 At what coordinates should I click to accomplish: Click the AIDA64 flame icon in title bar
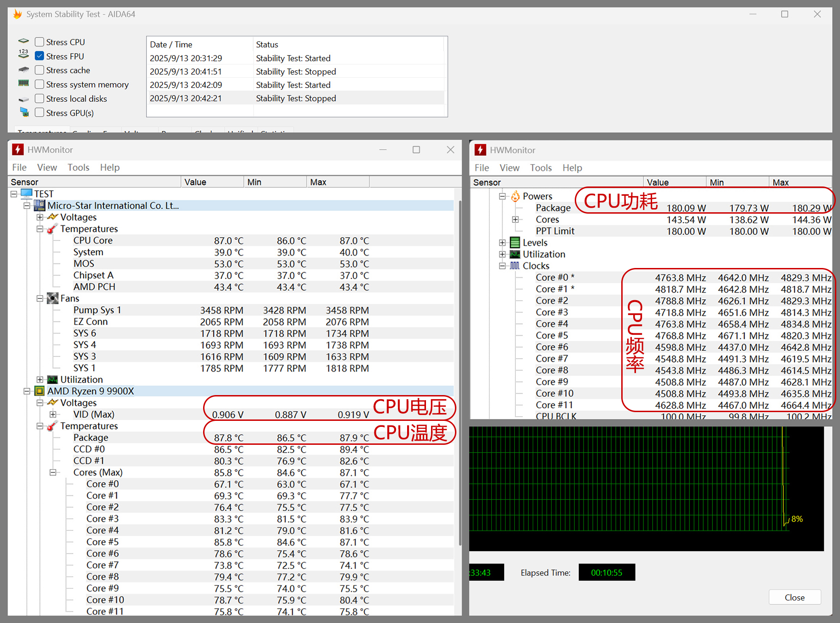coord(17,14)
